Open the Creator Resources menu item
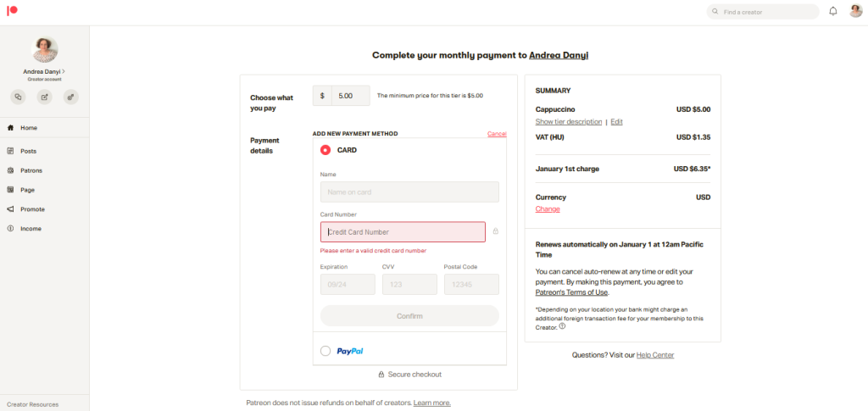Image resolution: width=868 pixels, height=411 pixels. pyautogui.click(x=33, y=404)
